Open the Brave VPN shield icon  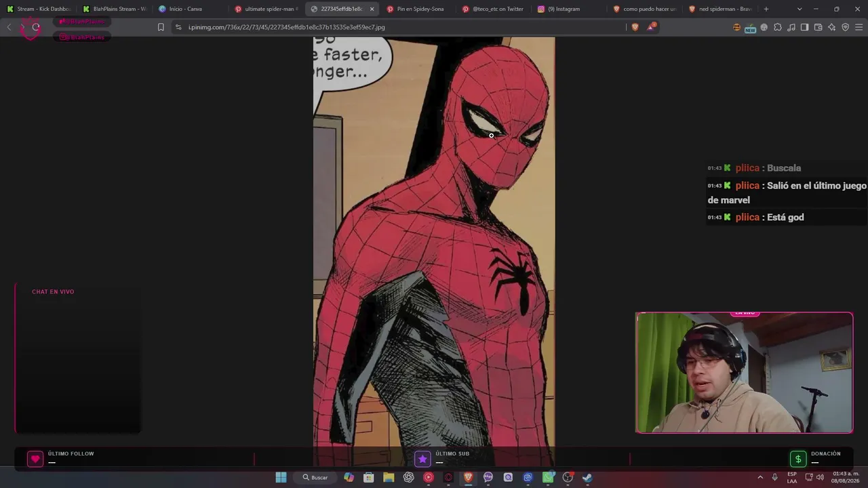coord(845,27)
